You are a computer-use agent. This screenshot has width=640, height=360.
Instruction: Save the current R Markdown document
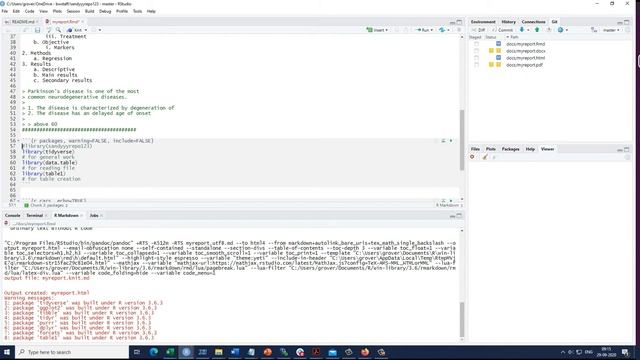[x=37, y=30]
